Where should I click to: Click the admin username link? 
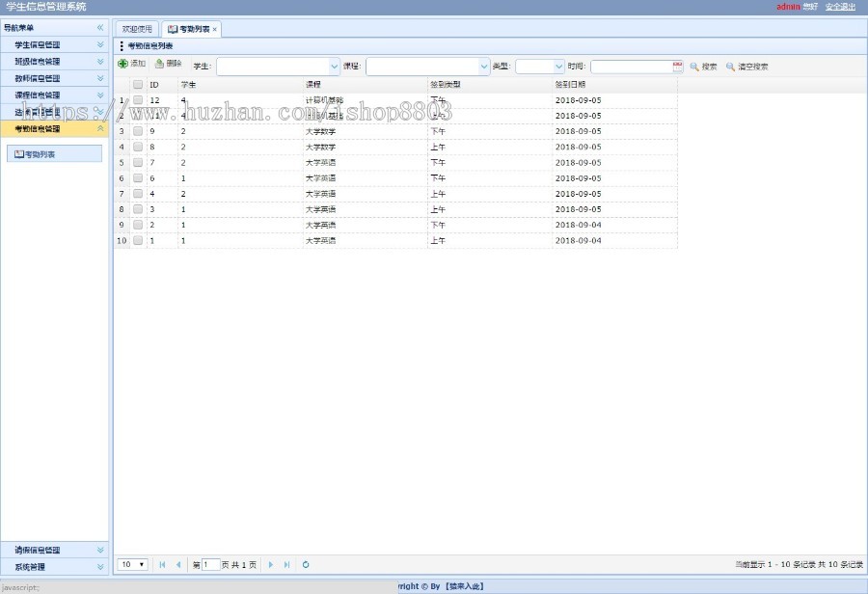[x=787, y=7]
